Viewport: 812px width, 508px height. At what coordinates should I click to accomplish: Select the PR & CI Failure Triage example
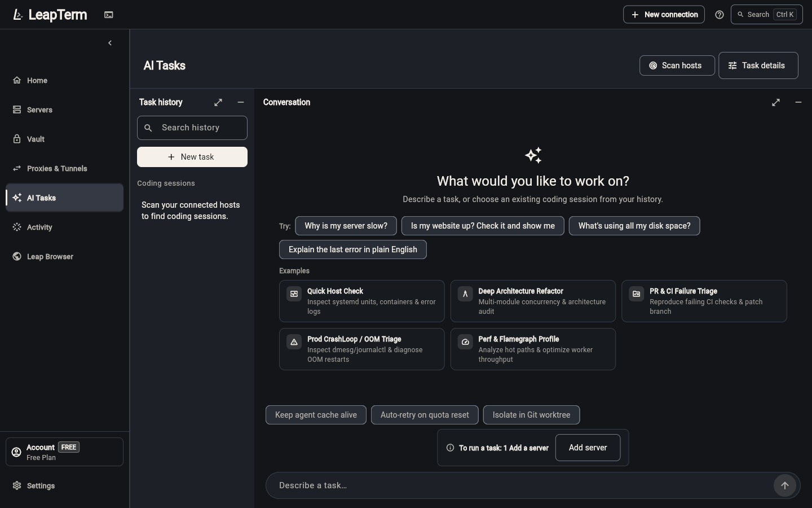(704, 301)
